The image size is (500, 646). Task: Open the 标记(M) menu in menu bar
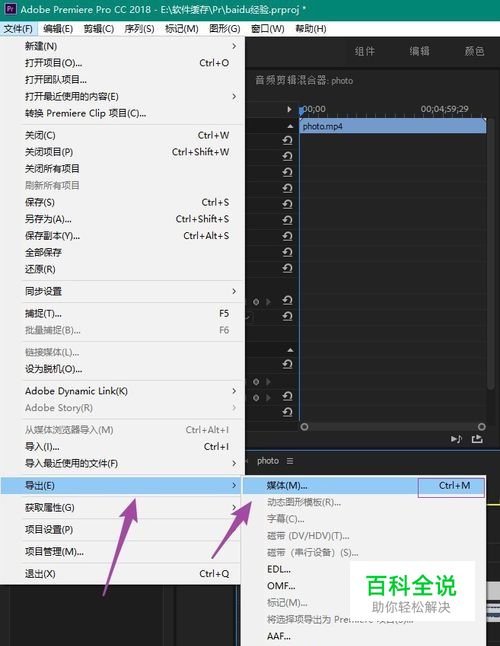pyautogui.click(x=181, y=29)
